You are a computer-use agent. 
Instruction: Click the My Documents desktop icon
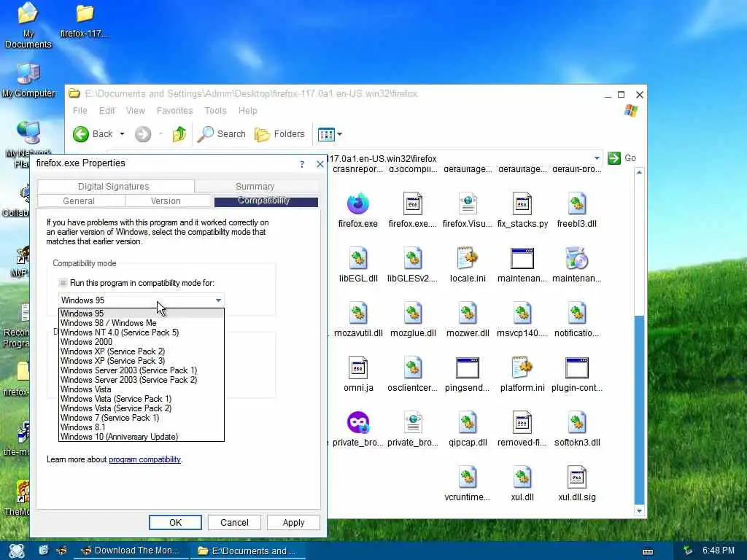[x=28, y=26]
